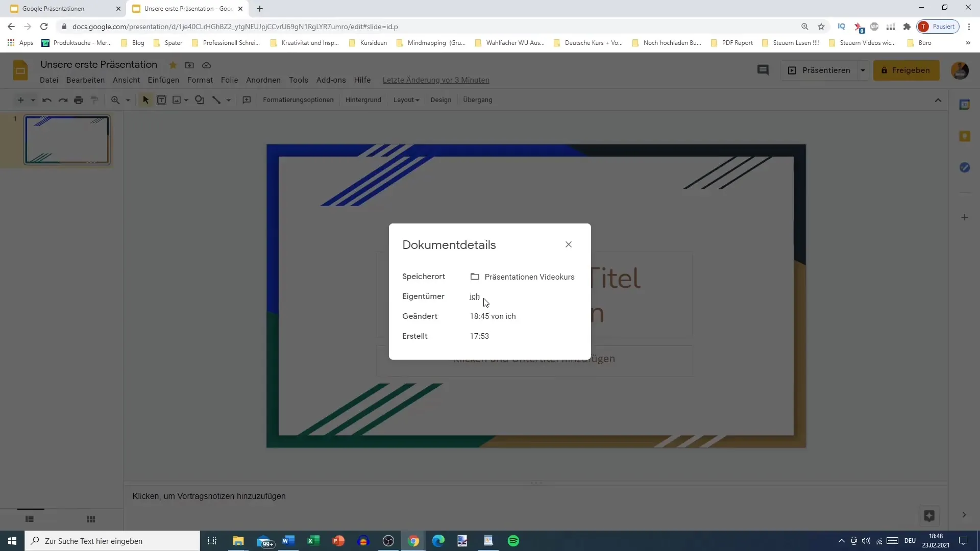Open the Ansicht menu
980x551 pixels.
[x=126, y=80]
